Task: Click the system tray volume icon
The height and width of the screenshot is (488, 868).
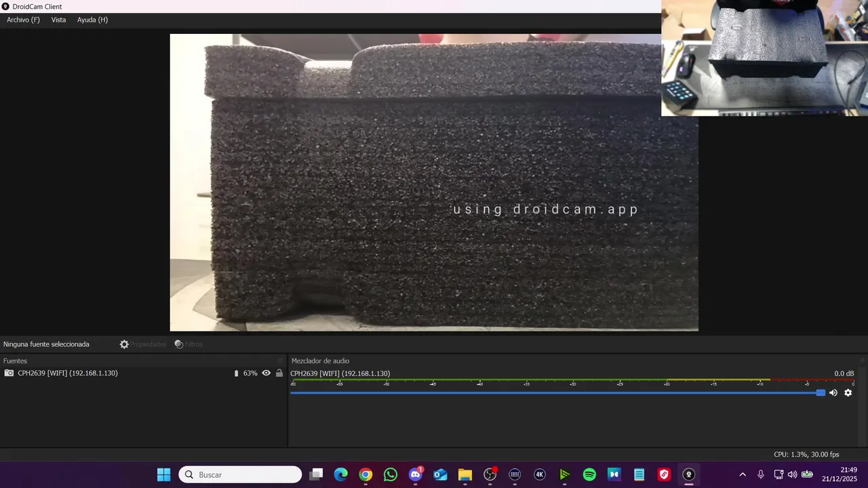Action: (792, 474)
